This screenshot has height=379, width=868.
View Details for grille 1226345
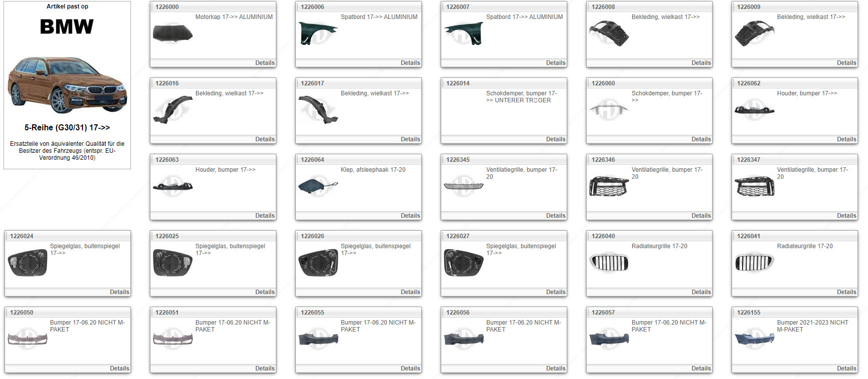556,216
